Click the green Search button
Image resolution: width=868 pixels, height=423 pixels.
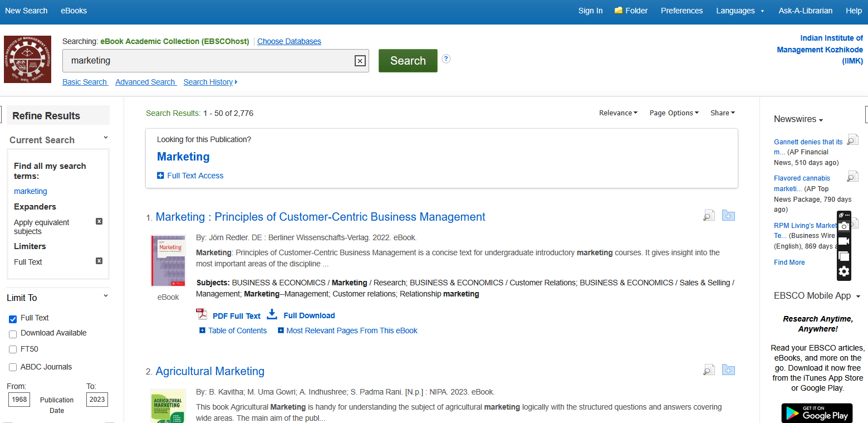pos(408,61)
